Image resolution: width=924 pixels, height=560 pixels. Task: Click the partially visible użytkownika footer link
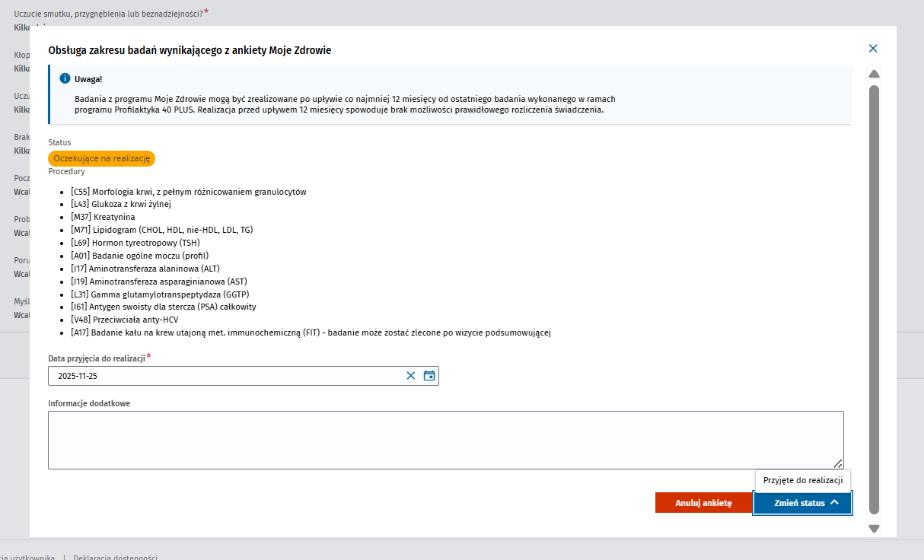[x=27, y=558]
